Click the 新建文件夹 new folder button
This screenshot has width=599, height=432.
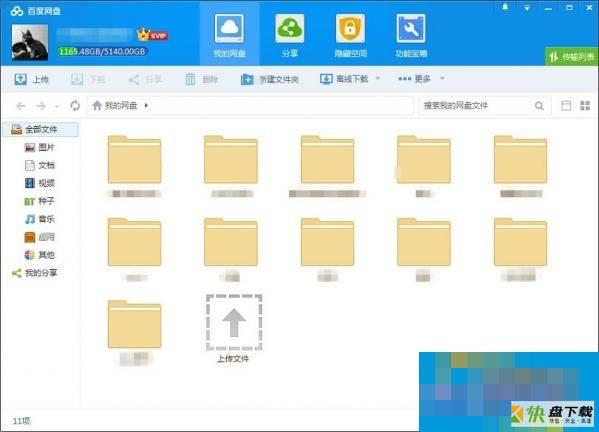coord(270,79)
